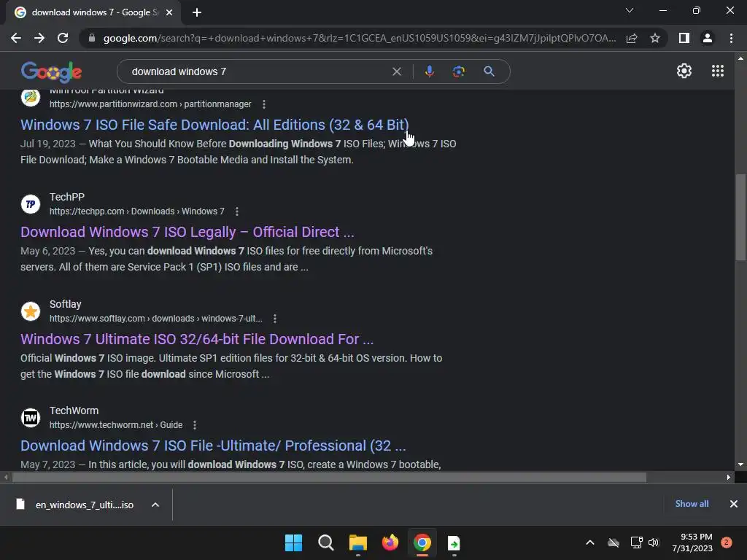Launch Firefox from the taskbar
Viewport: 747px width, 560px height.
[x=390, y=542]
